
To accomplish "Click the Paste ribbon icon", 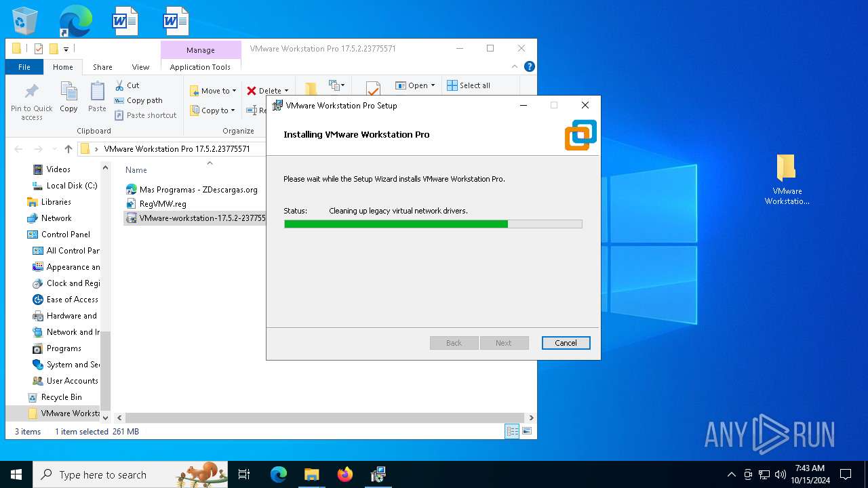I will click(97, 97).
